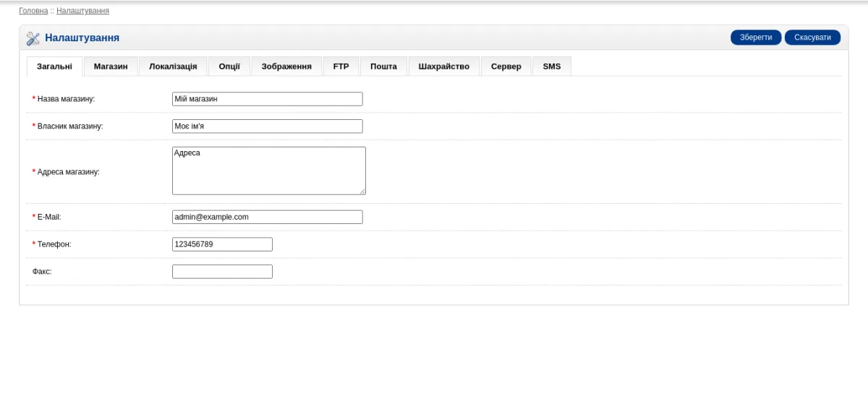Click the Власник магазину input field
This screenshot has width=868, height=396.
(x=267, y=126)
